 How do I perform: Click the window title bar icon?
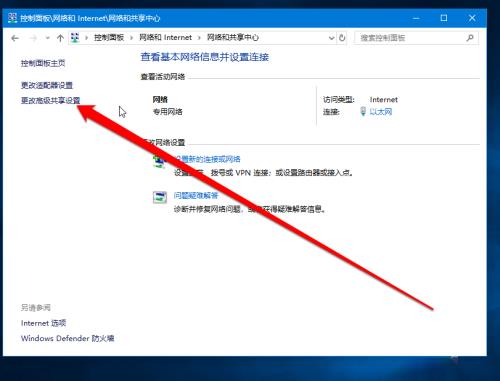[x=12, y=18]
